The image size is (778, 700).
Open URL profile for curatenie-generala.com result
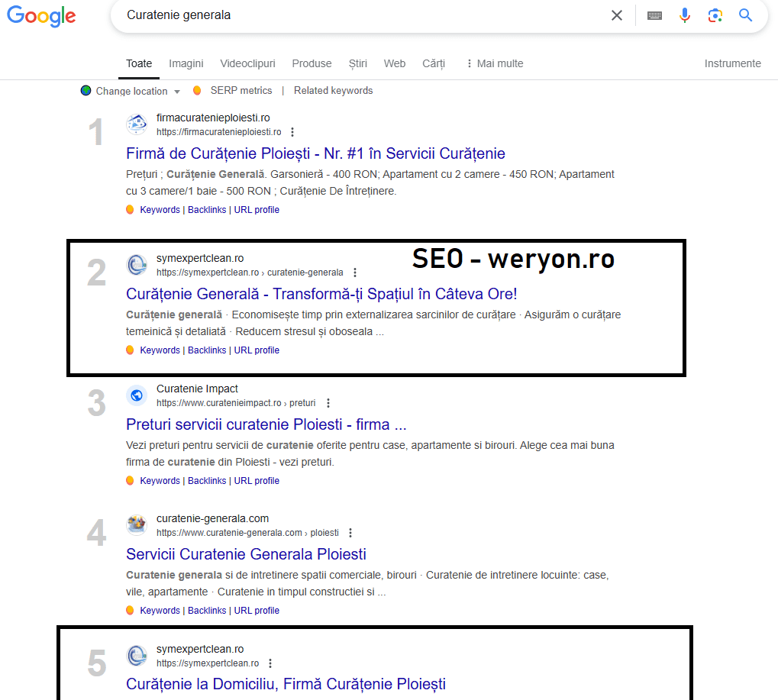point(257,610)
